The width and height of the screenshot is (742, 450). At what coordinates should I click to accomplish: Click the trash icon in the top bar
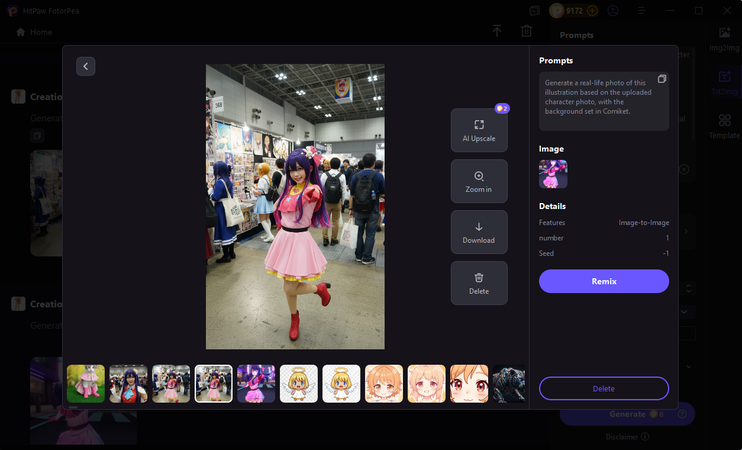(526, 31)
